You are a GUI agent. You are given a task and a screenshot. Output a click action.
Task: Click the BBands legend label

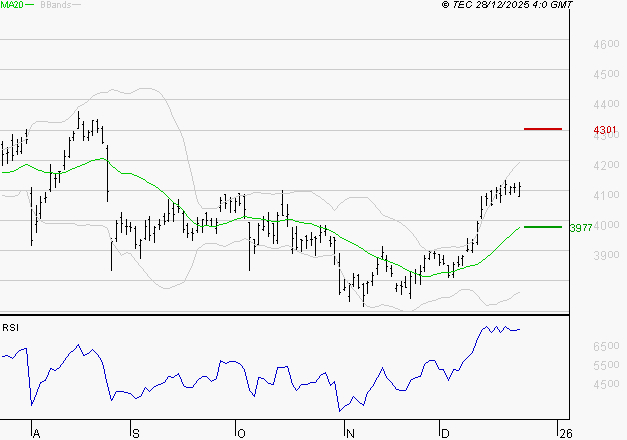click(56, 5)
